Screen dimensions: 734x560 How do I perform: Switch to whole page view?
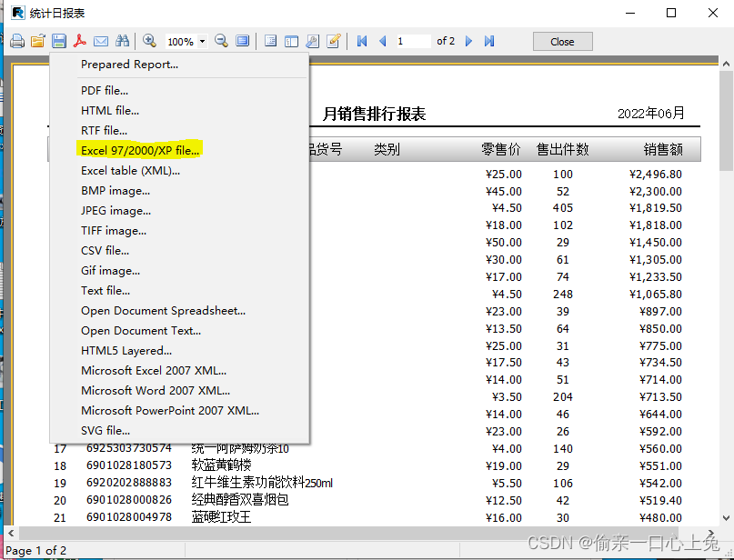pyautogui.click(x=241, y=40)
